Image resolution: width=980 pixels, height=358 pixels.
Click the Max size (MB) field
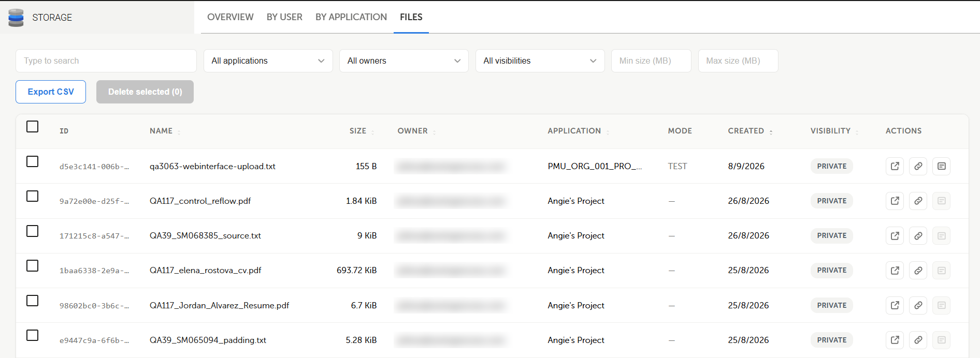(x=738, y=61)
